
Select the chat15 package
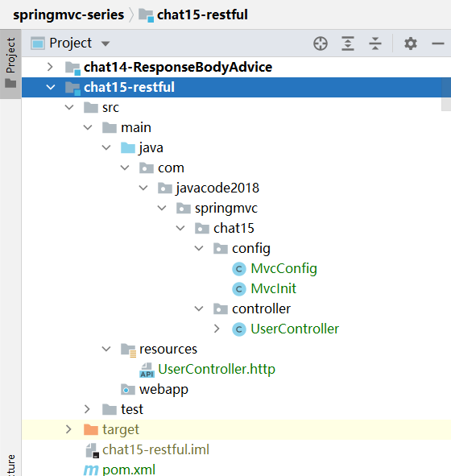point(234,228)
